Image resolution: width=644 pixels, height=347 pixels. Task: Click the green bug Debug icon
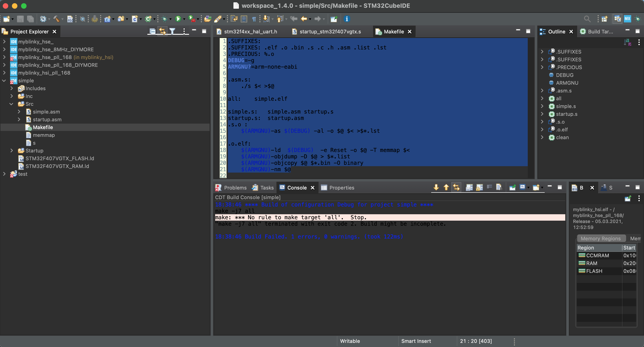click(x=165, y=19)
